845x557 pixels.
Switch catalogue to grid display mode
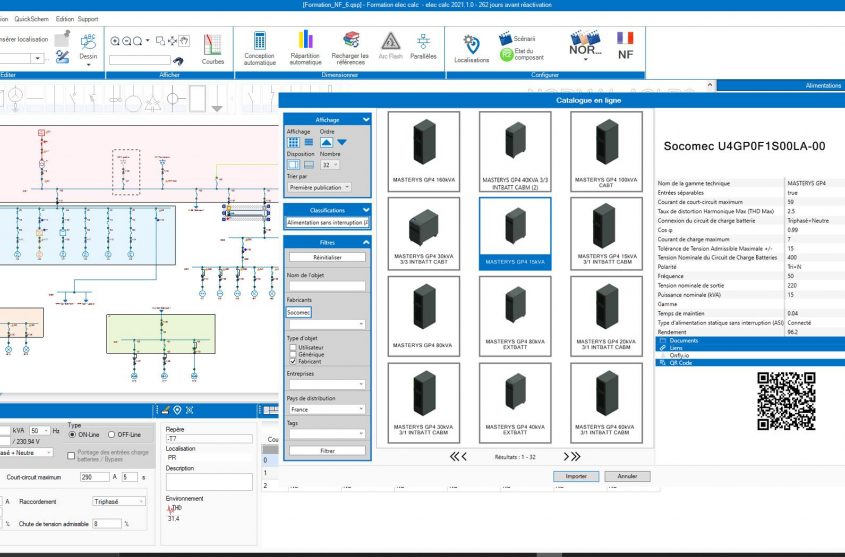(x=293, y=142)
